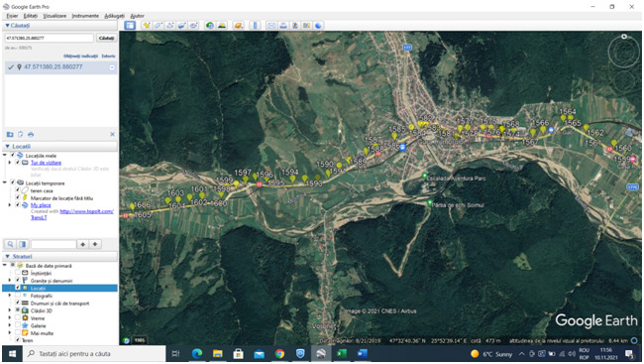Open the Fișier menu
This screenshot has height=364, width=644.
click(x=12, y=16)
